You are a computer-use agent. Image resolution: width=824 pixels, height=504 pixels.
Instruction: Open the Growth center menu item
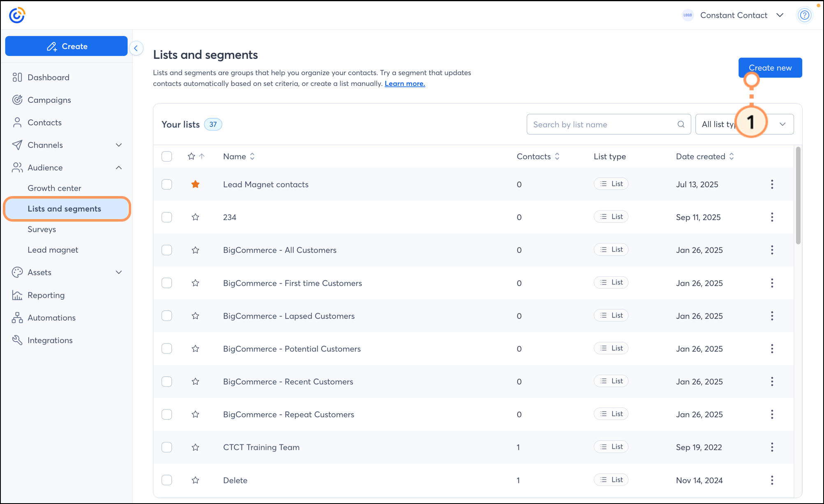54,188
